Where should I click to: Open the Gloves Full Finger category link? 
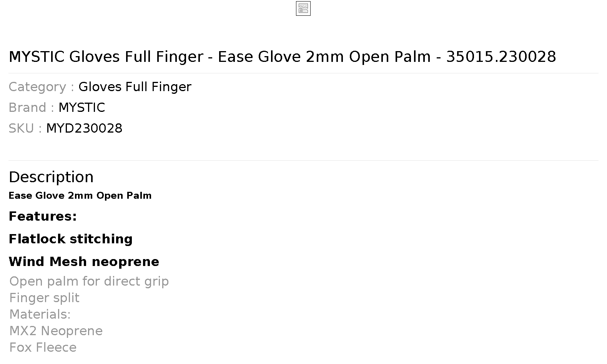coord(135,87)
